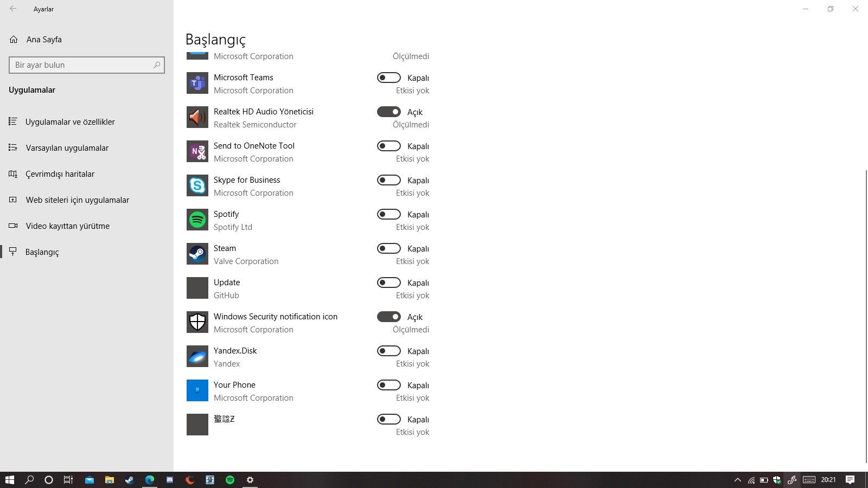Open Spotify from the taskbar

230,480
